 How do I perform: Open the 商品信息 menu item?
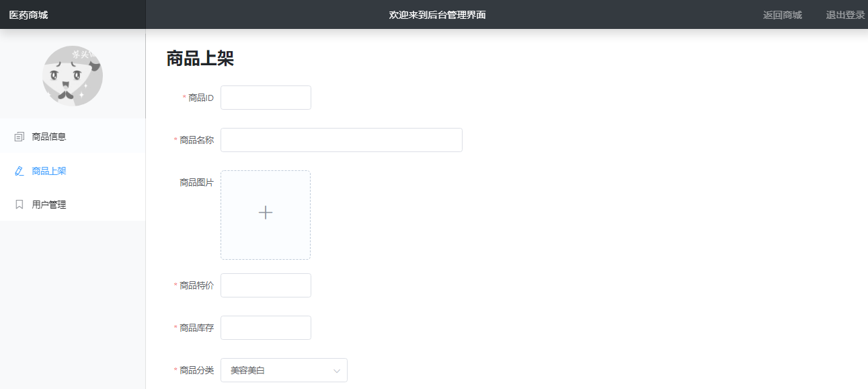pyautogui.click(x=73, y=137)
